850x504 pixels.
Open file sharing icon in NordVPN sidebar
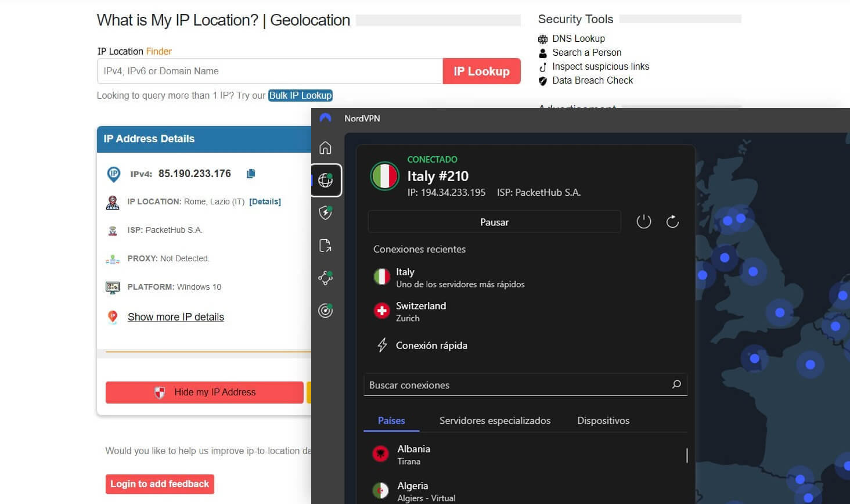pos(325,246)
